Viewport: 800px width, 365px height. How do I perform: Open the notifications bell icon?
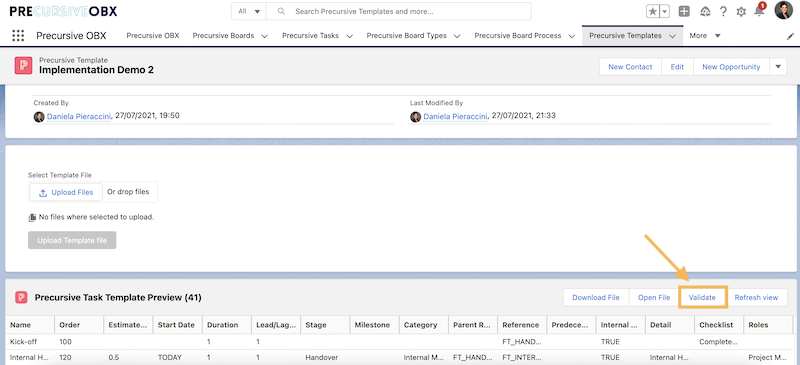[759, 11]
